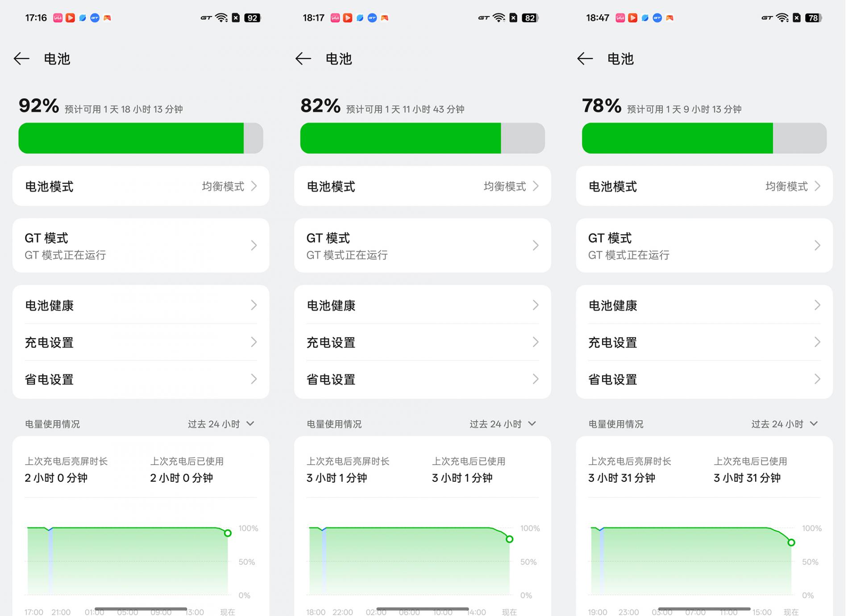Open 充电设置 on the 92% screen
Viewport: 848px width, 616px height.
(141, 342)
